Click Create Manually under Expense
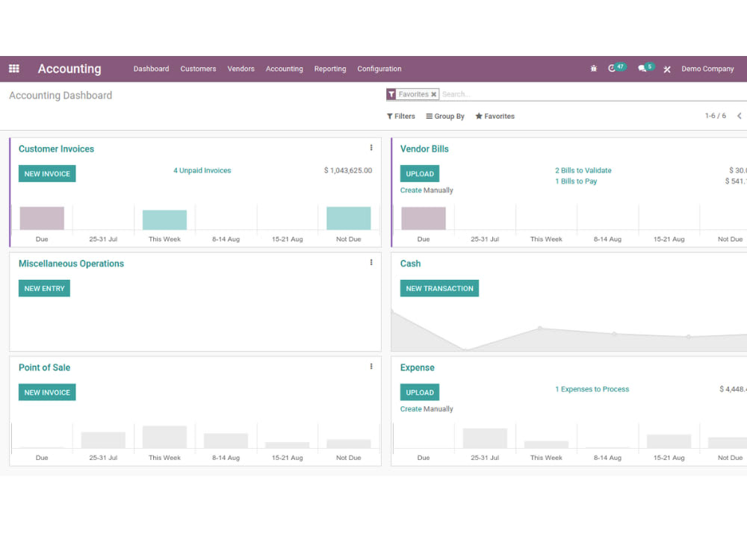 tap(427, 409)
